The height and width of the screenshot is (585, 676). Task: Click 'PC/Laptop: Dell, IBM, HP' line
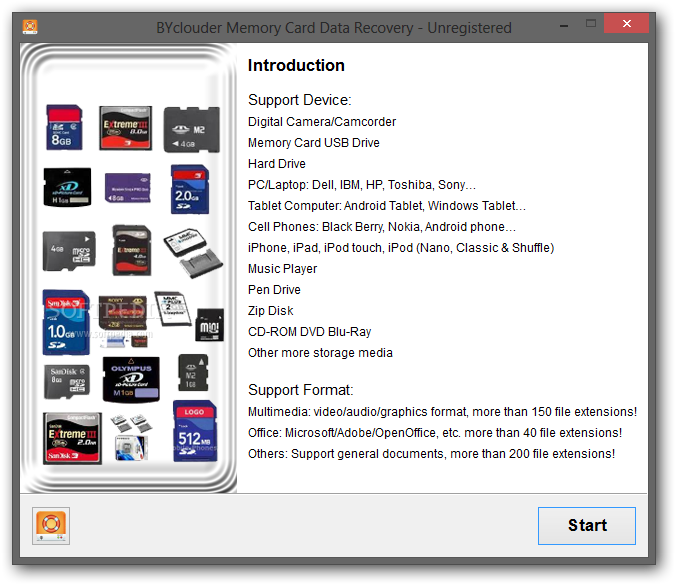(362, 185)
